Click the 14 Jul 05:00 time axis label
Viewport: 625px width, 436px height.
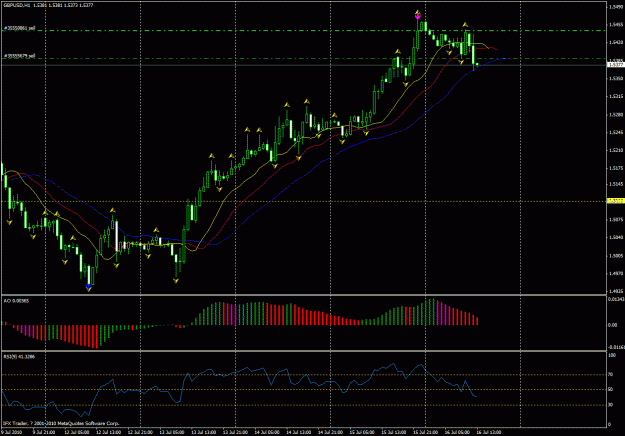pyautogui.click(x=267, y=432)
